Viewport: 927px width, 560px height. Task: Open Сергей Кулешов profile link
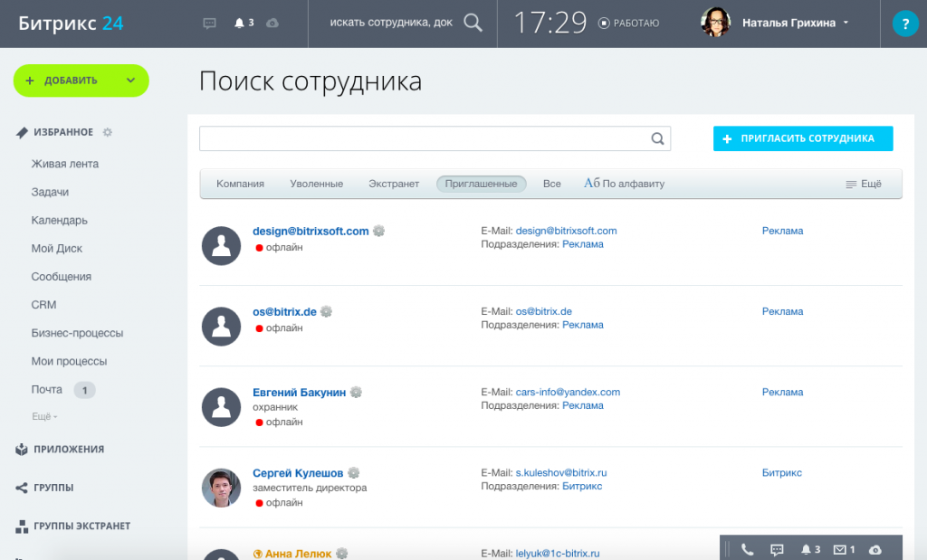click(297, 472)
